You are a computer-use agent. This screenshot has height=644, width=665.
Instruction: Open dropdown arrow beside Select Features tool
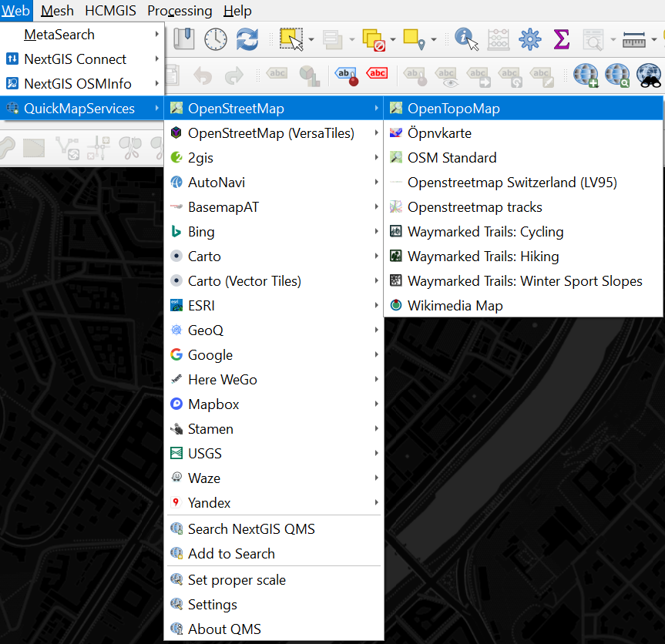(x=311, y=39)
